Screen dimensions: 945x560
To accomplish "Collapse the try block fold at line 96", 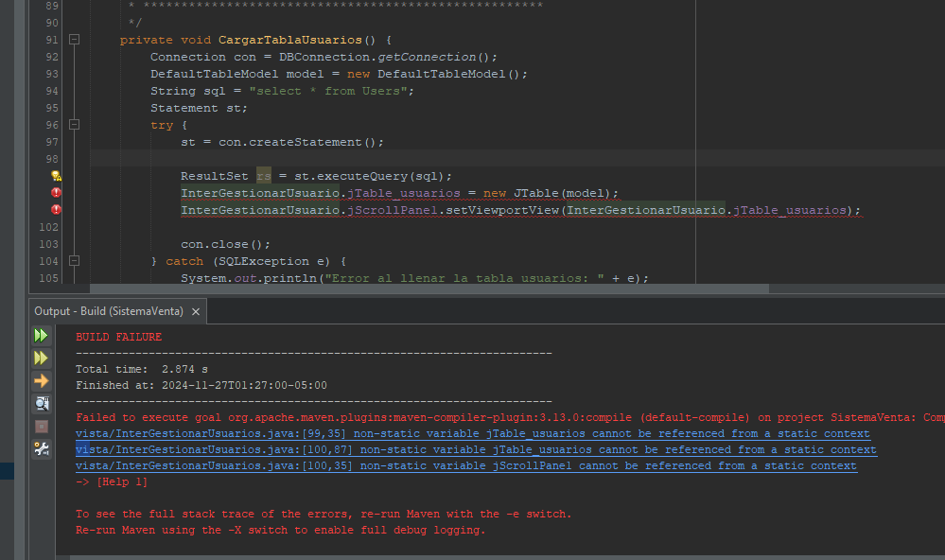I will pyautogui.click(x=74, y=124).
